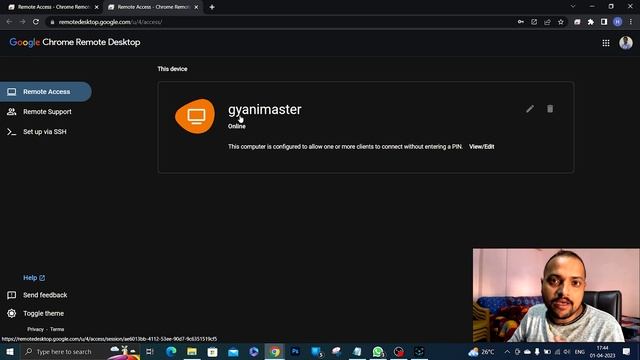Open the notification center icon
The width and height of the screenshot is (640, 360).
tap(627, 351)
